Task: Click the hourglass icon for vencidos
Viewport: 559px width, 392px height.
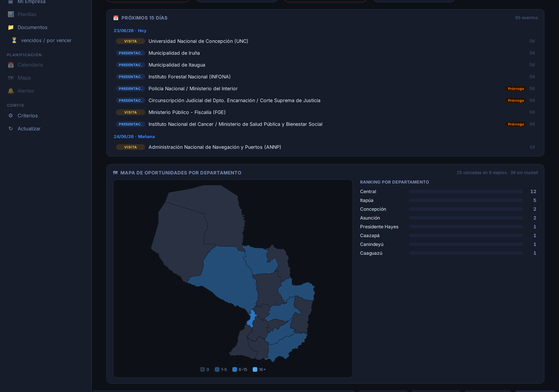Action: (14, 40)
